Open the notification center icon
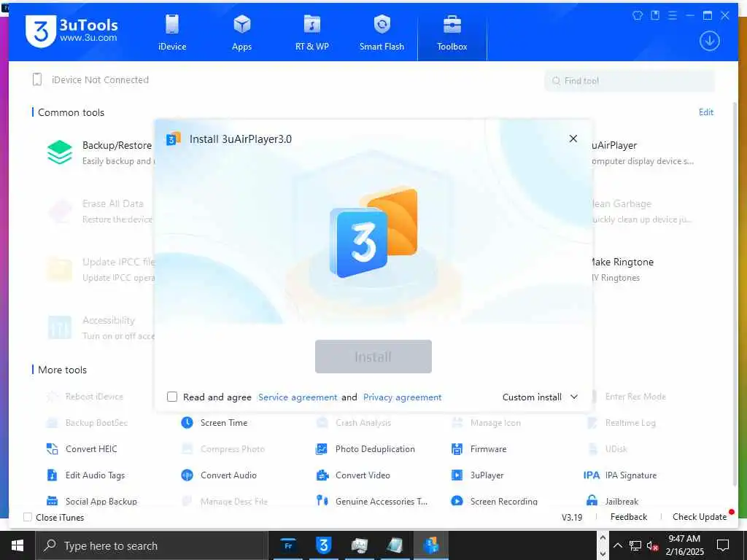The width and height of the screenshot is (747, 560). click(723, 545)
